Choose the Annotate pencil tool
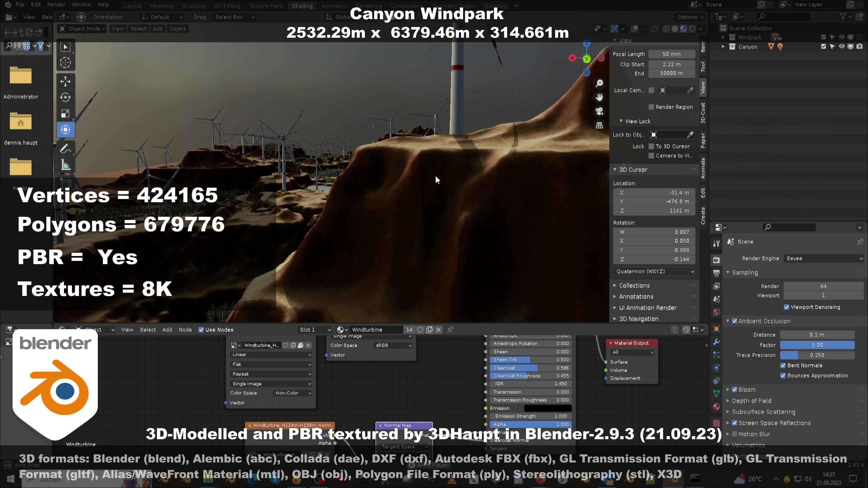868x488 pixels. (65, 148)
